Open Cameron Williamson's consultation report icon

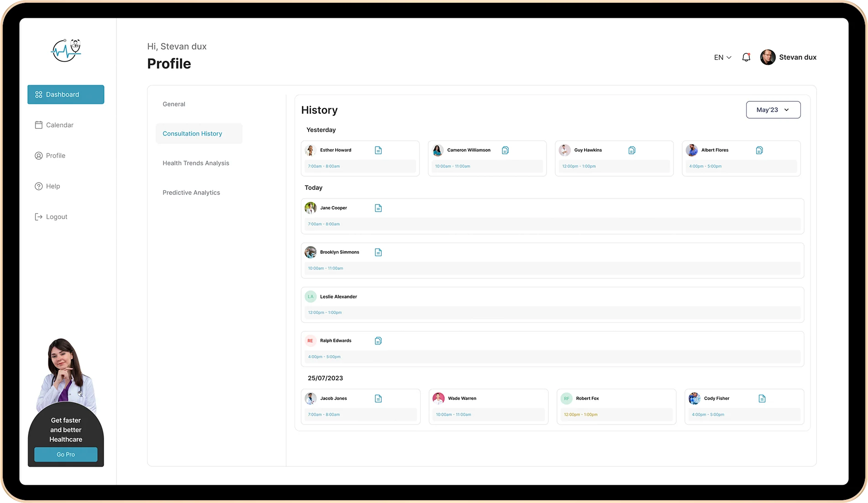click(x=505, y=150)
